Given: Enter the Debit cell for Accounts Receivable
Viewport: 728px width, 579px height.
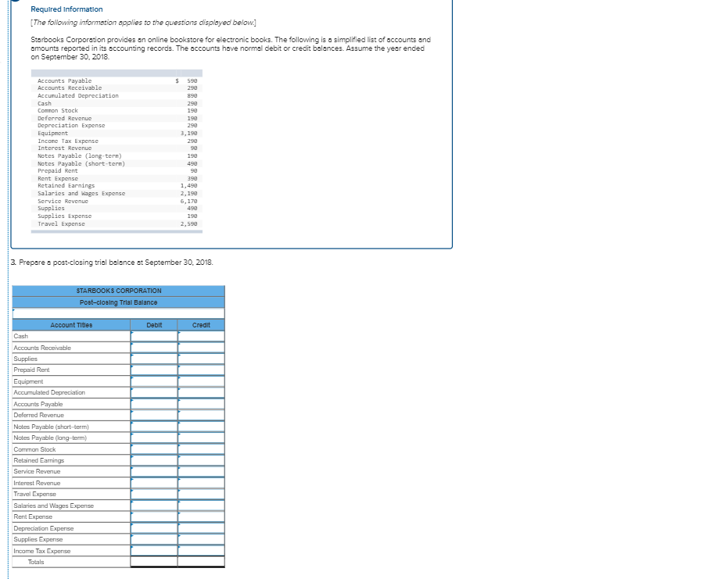Looking at the screenshot, I should pyautogui.click(x=153, y=347).
